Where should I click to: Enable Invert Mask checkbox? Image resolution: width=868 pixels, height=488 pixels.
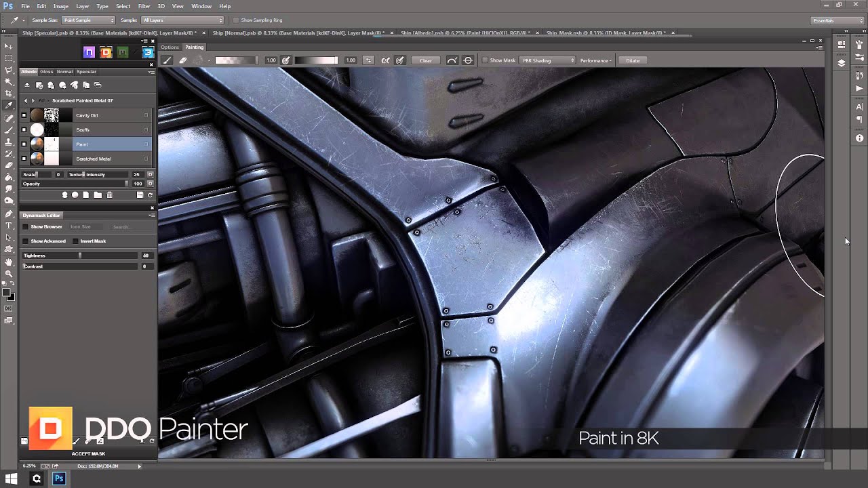[76, 241]
